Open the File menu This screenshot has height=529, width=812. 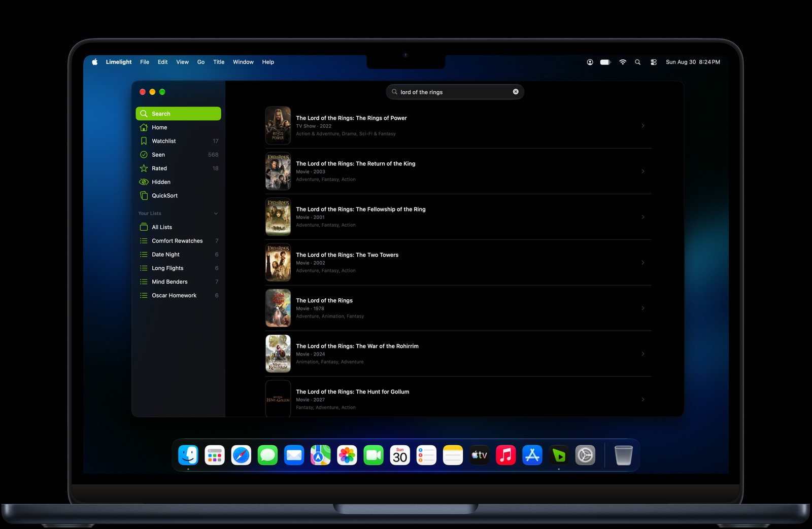tap(145, 62)
